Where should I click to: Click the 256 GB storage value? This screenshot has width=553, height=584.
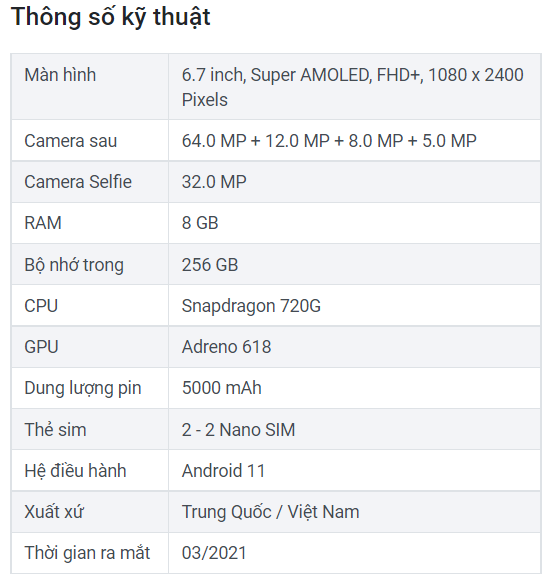210,265
